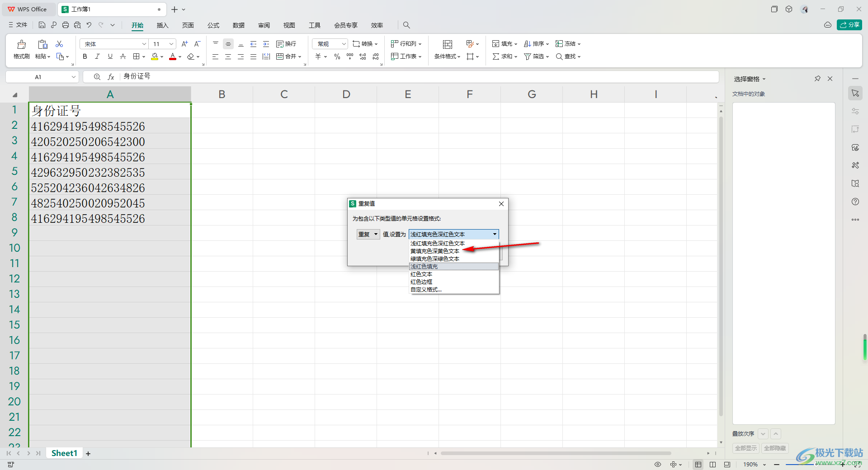This screenshot has height=470, width=868.
Task: Add a new sheet with plus button
Action: (88, 454)
